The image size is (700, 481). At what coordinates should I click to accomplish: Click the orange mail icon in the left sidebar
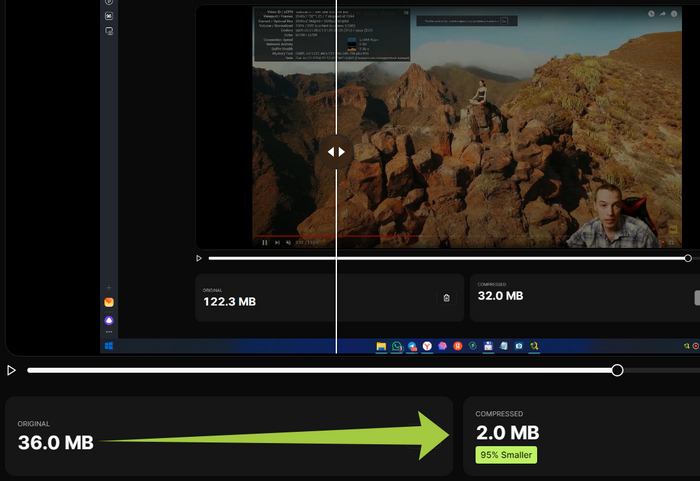pos(109,302)
